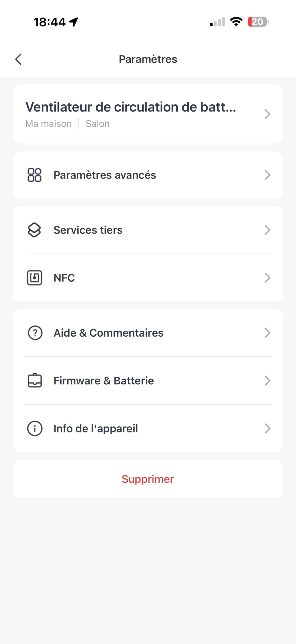The height and width of the screenshot is (644, 296).
Task: Tap the Wi-Fi status icon
Action: (236, 22)
